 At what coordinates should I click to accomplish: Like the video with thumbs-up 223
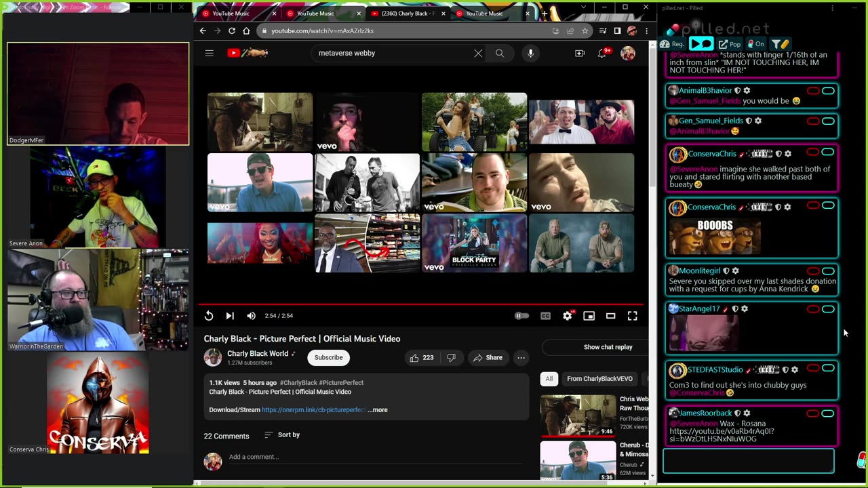click(x=421, y=358)
